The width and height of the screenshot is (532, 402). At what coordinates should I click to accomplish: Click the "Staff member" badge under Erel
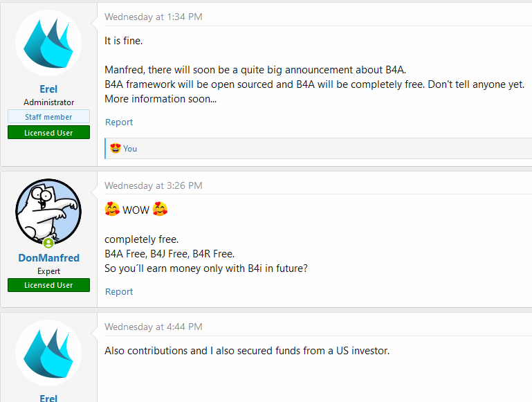coord(48,117)
